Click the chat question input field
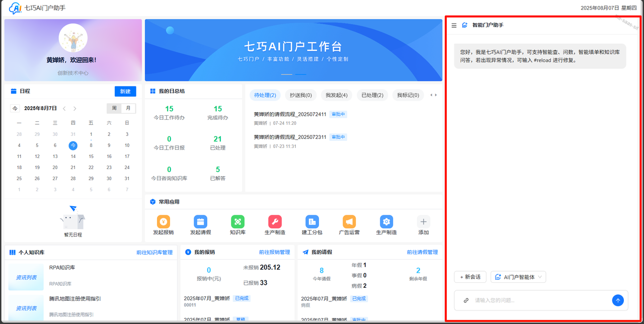 tap(538, 300)
